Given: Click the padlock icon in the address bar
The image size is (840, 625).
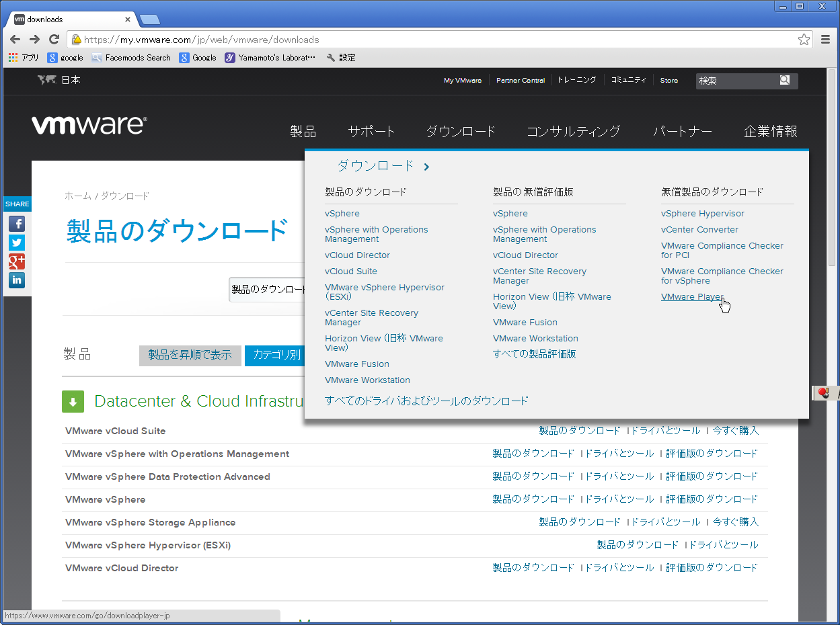Looking at the screenshot, I should click(77, 40).
